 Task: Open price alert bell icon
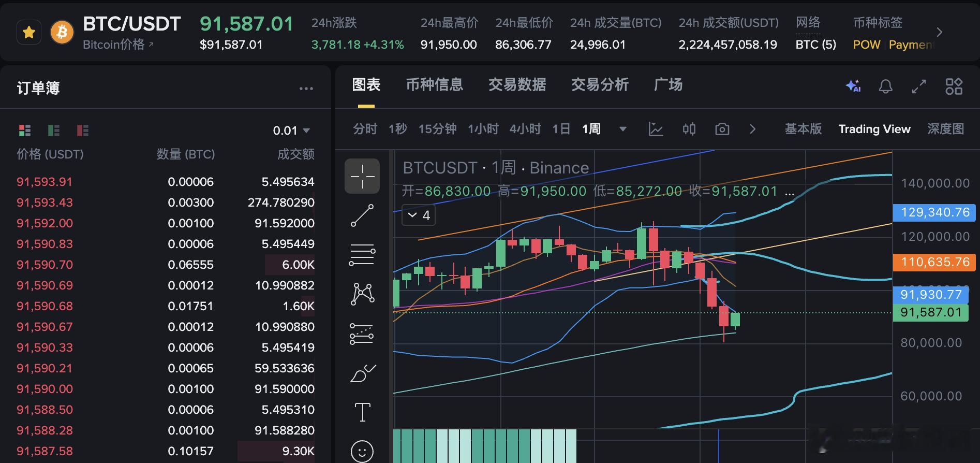click(x=886, y=86)
